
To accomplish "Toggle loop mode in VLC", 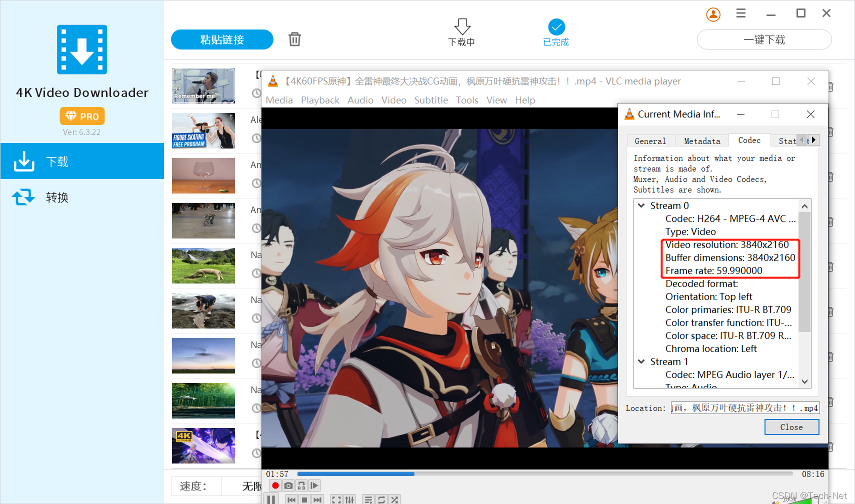I will click(381, 499).
